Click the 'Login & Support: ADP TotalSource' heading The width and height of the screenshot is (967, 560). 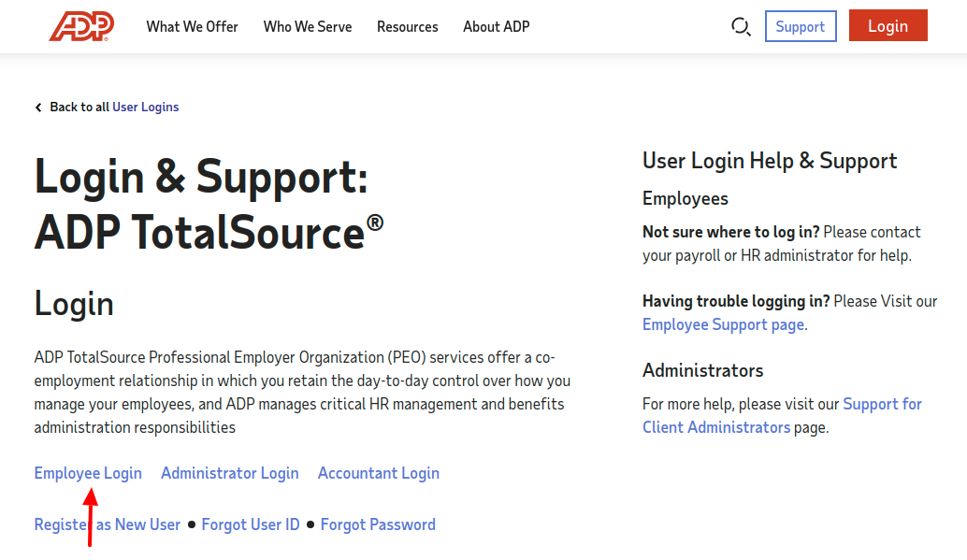tap(209, 204)
